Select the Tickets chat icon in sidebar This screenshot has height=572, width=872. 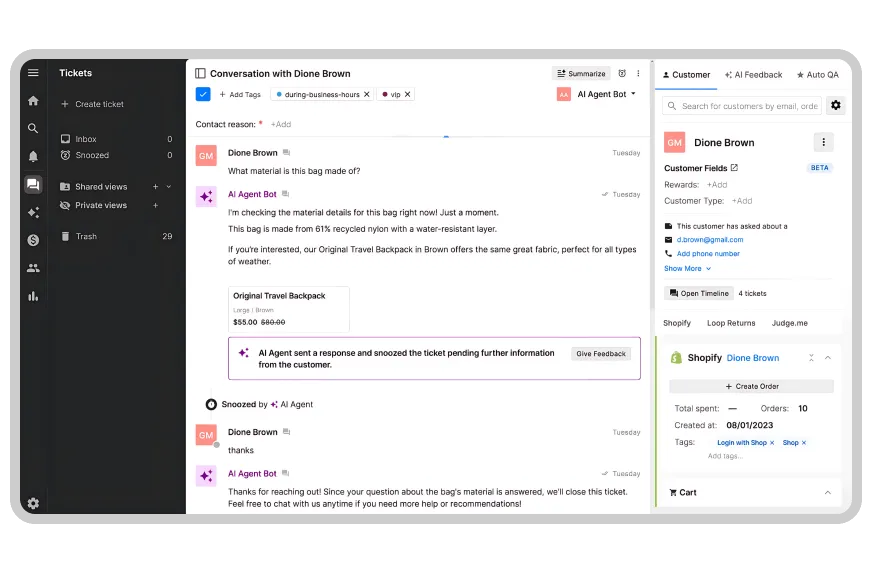coord(33,185)
